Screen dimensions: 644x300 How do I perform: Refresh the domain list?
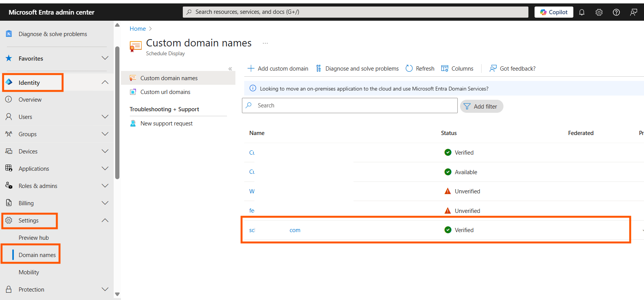(420, 69)
